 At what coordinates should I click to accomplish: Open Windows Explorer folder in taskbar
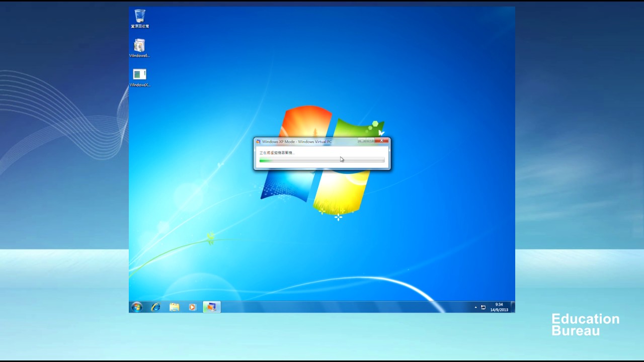pos(174,307)
